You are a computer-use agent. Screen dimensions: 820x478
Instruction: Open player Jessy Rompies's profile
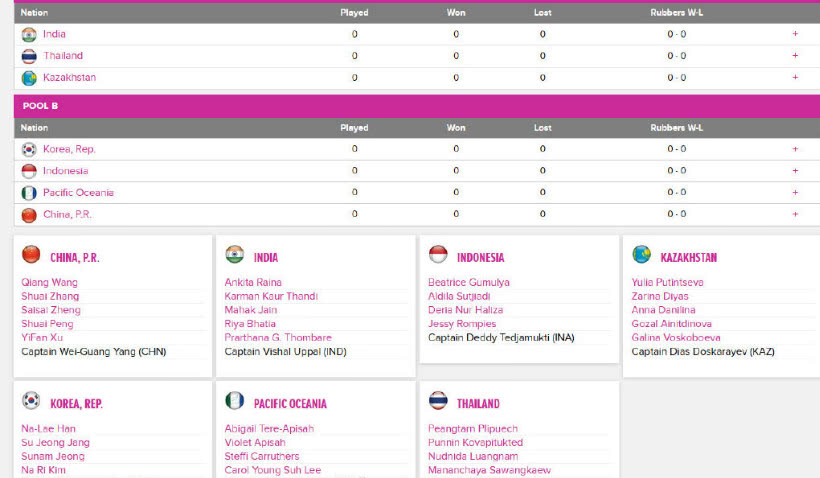click(462, 324)
